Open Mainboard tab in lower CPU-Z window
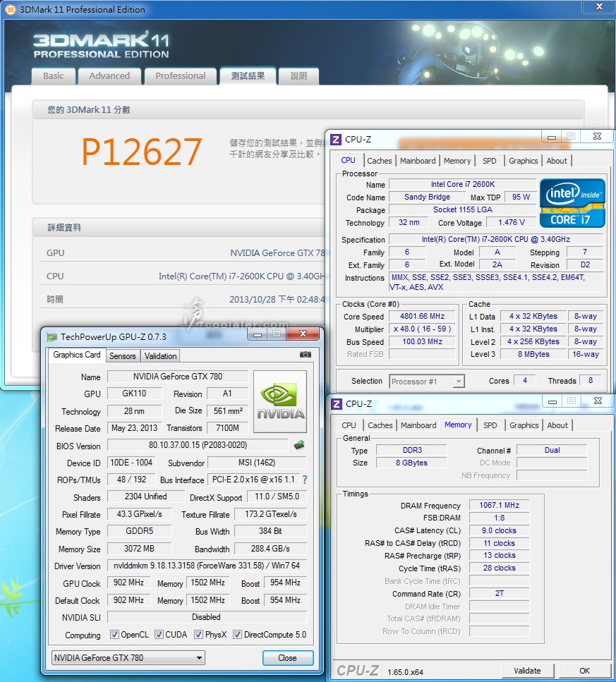 tap(418, 425)
